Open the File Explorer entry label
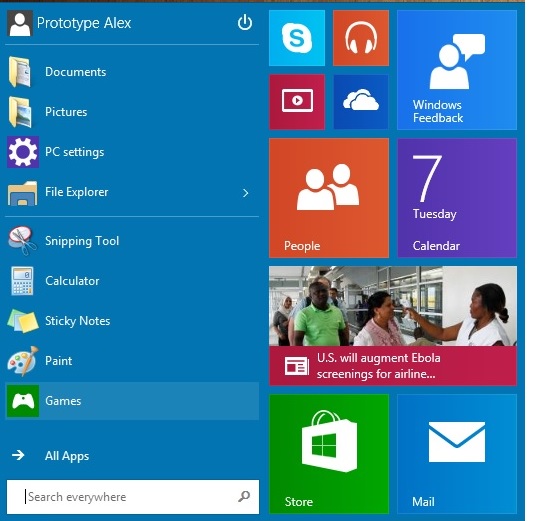Viewport: 547px width, 521px height. (x=77, y=192)
